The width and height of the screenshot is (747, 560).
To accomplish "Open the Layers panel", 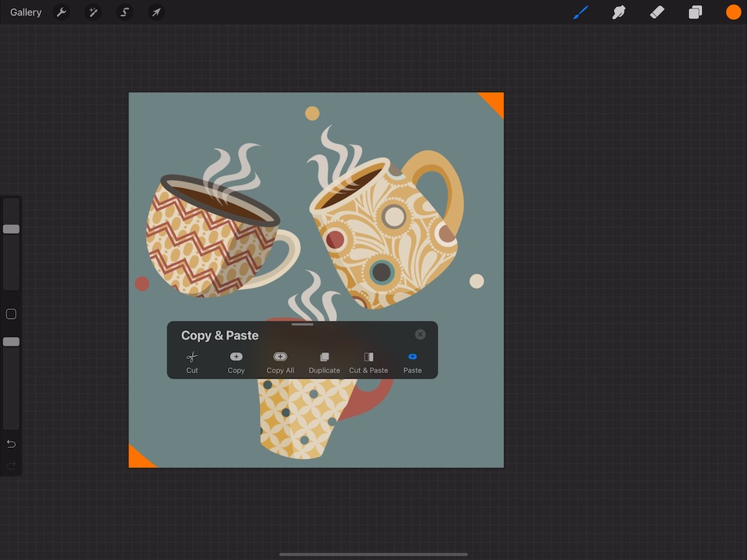I will pyautogui.click(x=695, y=13).
